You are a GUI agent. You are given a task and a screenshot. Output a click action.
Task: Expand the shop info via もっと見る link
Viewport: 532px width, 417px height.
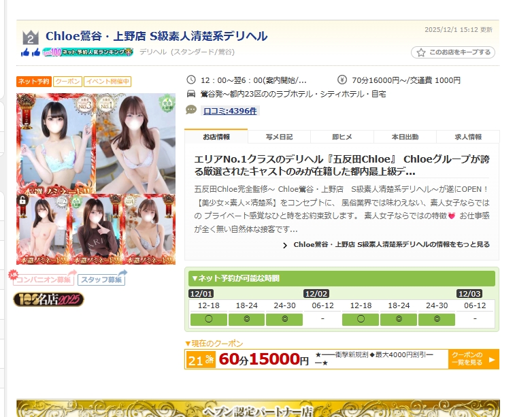click(386, 245)
